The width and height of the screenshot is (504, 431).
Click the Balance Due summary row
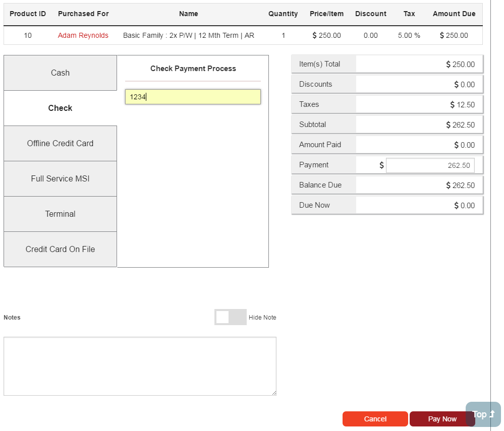[x=387, y=186]
